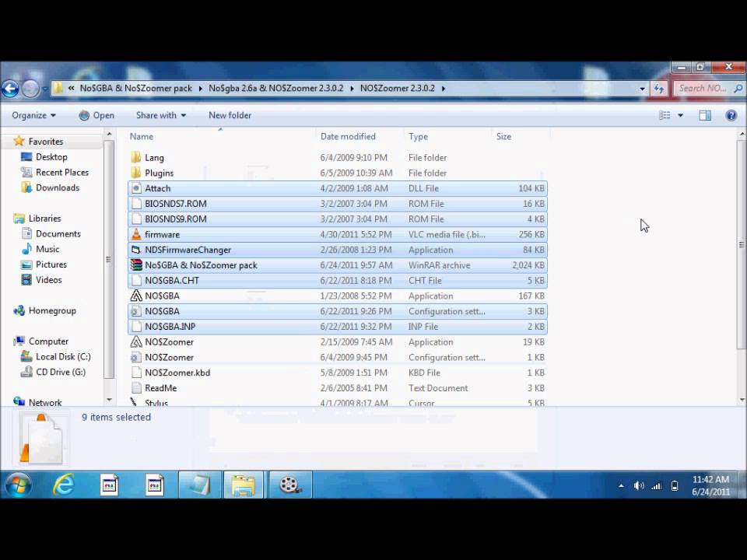The image size is (747, 560).
Task: Open the Windows Start orb
Action: (x=18, y=485)
